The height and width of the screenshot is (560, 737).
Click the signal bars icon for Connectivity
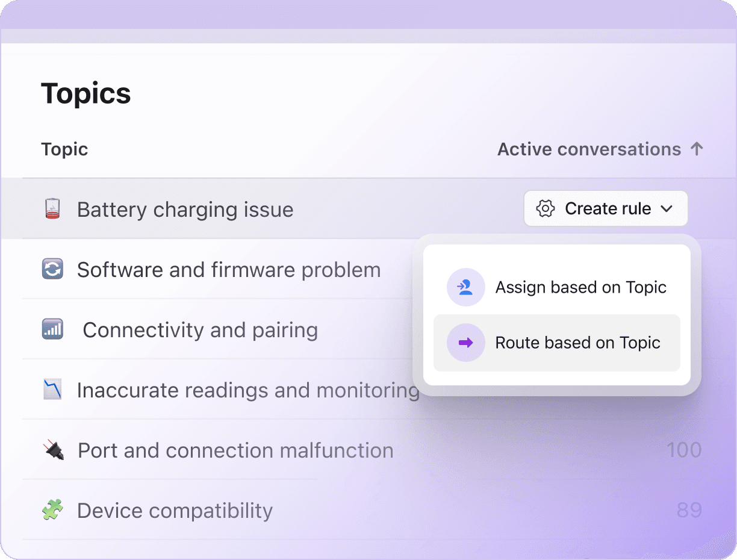click(x=52, y=329)
